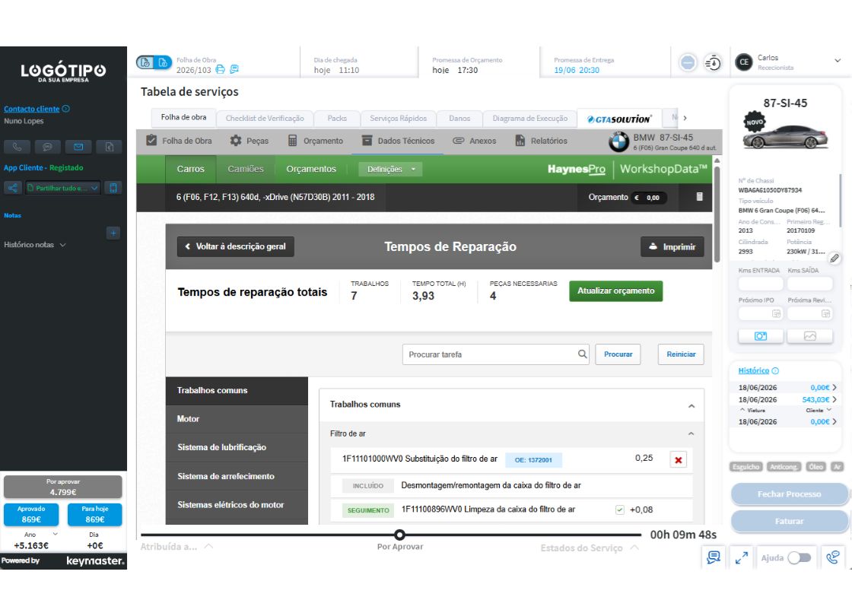Click the euro document icon in the sidebar
Image resolution: width=852 pixels, height=616 pixels.
110,147
